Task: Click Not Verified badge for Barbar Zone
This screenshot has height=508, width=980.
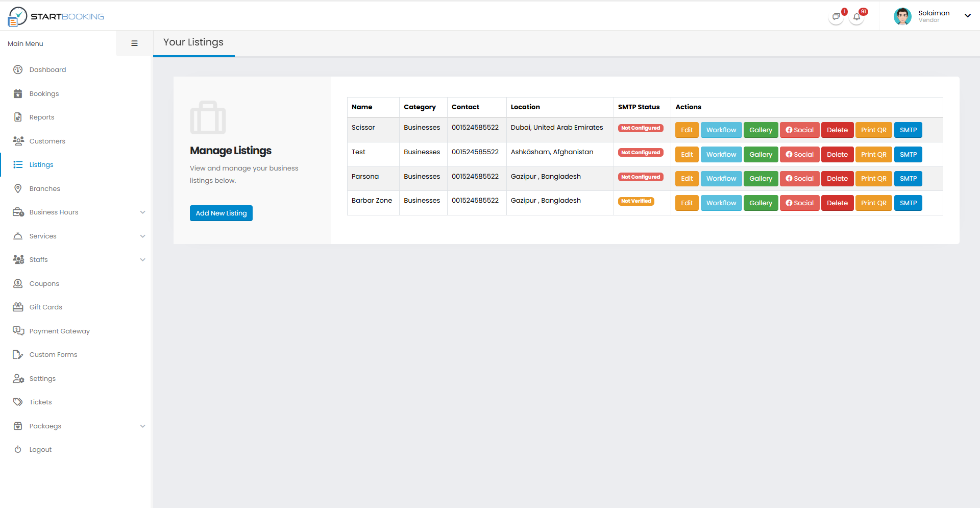Action: (636, 201)
